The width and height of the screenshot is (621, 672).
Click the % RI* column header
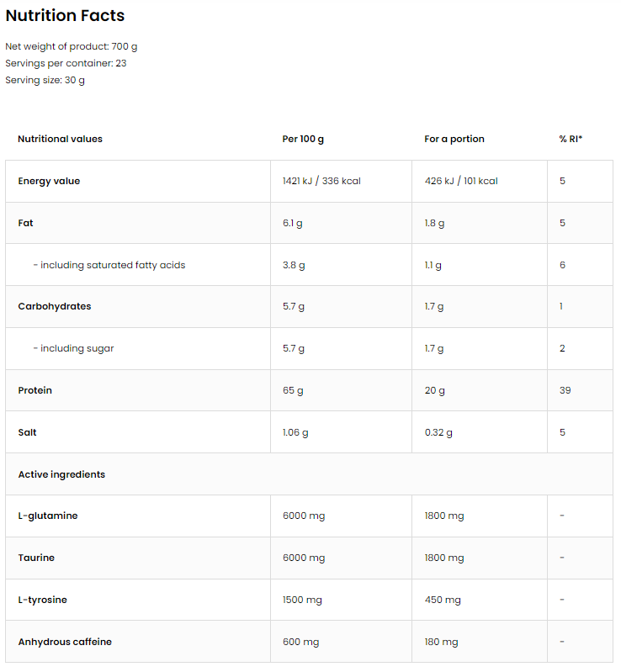pos(571,139)
